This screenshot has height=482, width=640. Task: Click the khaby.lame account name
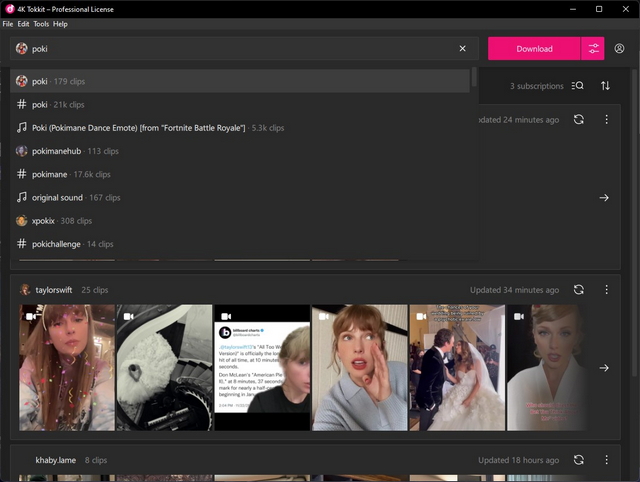pyautogui.click(x=56, y=460)
